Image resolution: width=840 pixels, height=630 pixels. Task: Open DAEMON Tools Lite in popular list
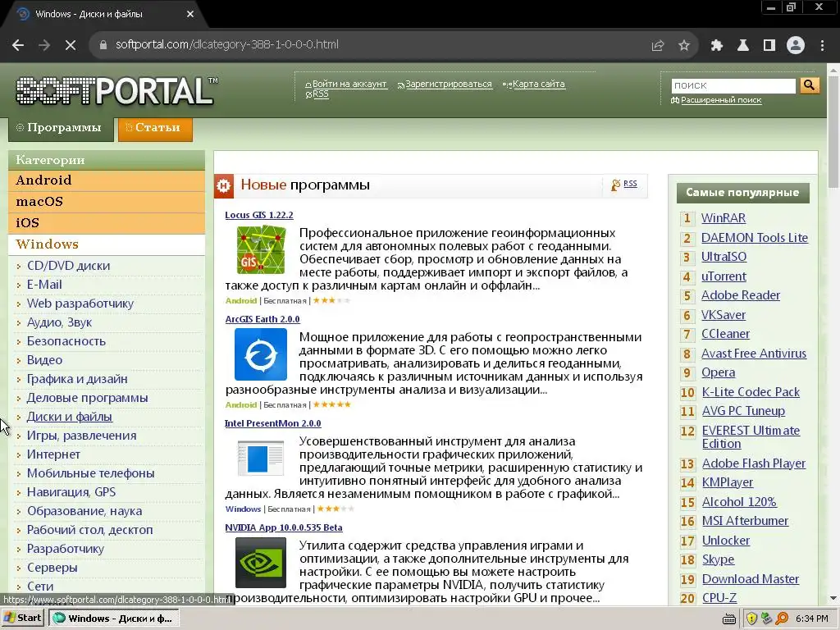tap(755, 238)
